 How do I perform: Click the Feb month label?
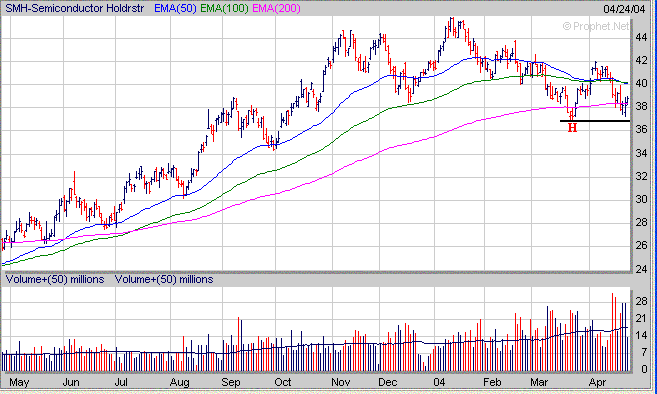point(492,382)
